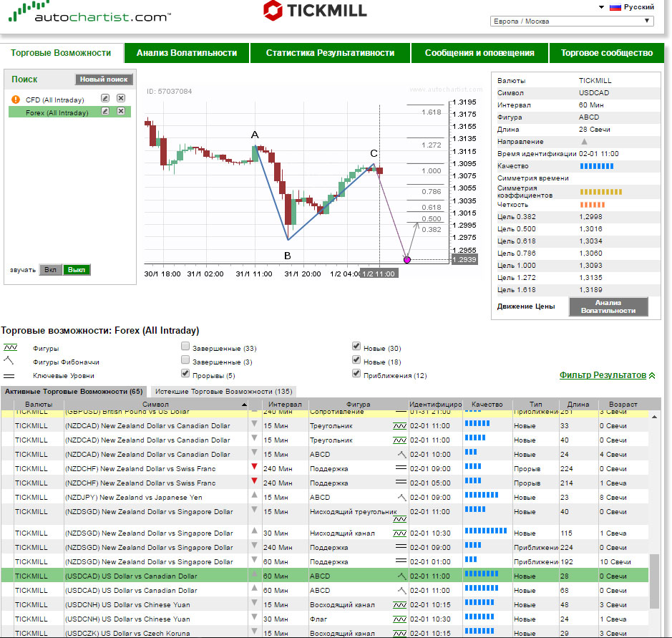
Task: Click the key levels legend icon
Action: point(9,376)
